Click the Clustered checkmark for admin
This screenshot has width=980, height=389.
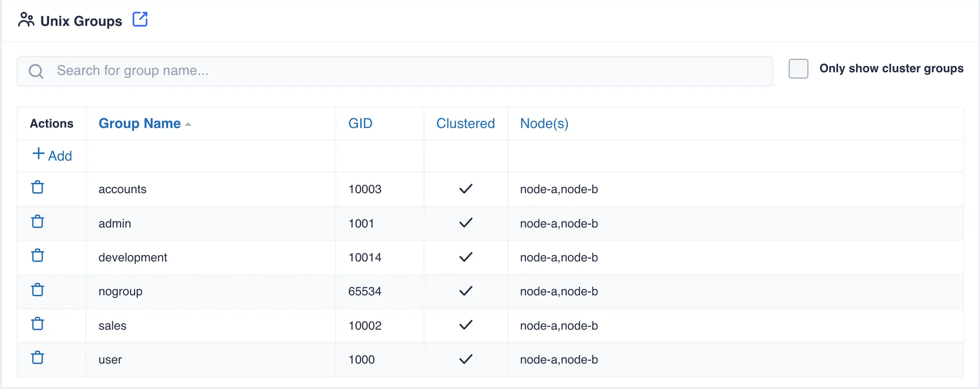tap(465, 223)
